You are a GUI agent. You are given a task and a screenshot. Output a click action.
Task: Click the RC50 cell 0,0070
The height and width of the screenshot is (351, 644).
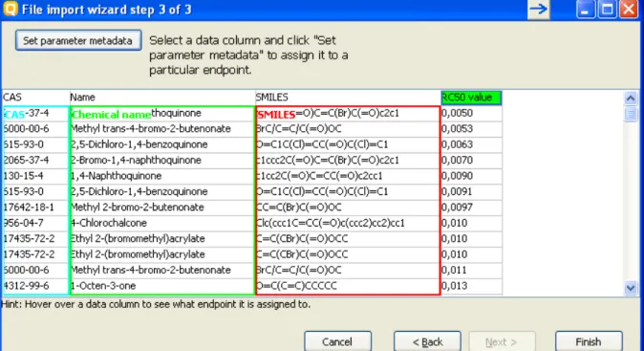tap(471, 160)
